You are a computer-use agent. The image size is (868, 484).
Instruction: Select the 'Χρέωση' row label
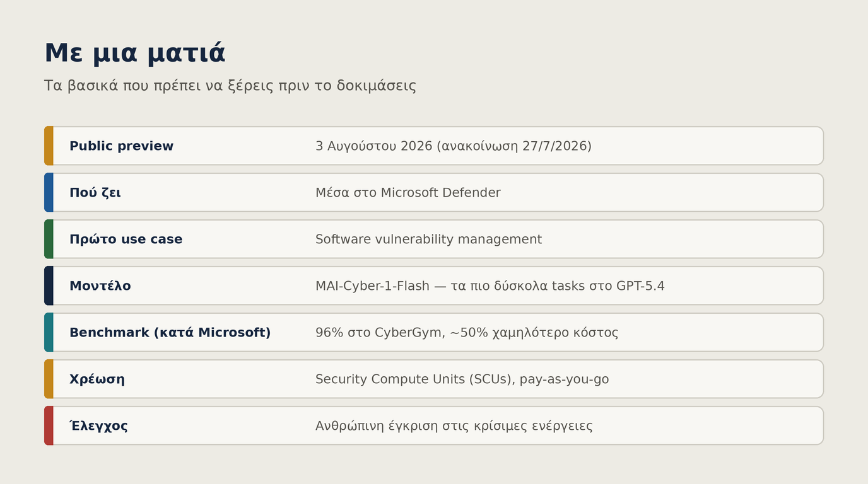click(97, 379)
